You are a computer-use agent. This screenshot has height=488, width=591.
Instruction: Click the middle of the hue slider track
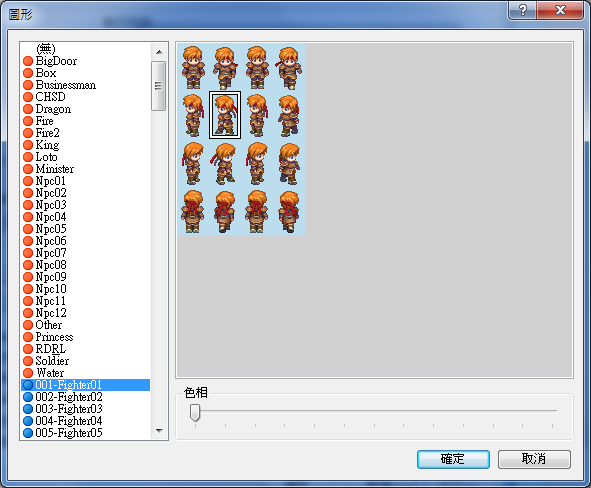point(374,411)
